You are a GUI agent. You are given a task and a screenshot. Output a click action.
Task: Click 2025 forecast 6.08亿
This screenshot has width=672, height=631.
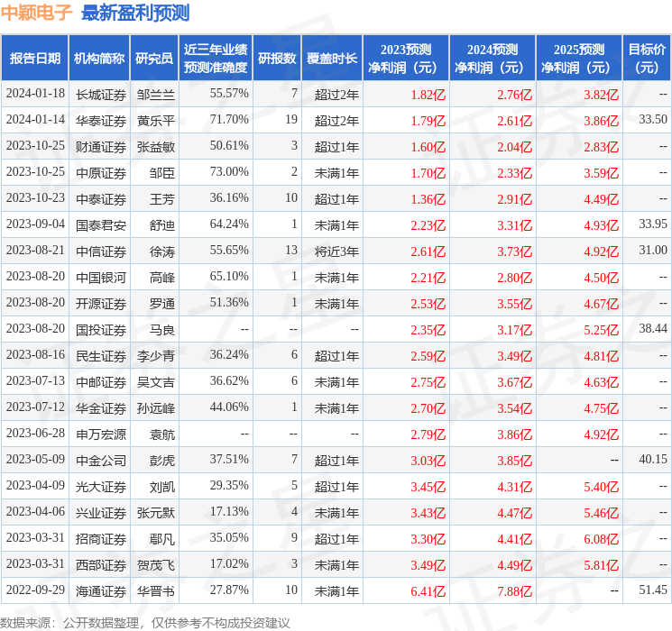pyautogui.click(x=601, y=539)
